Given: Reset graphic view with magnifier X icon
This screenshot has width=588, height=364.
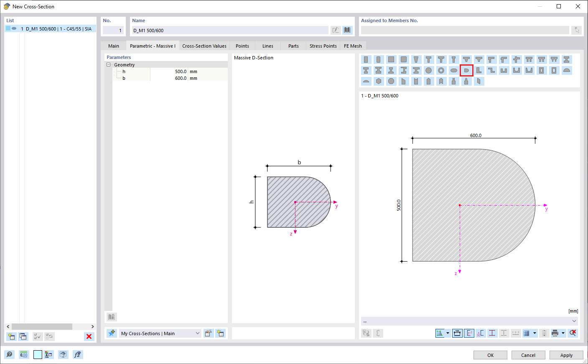Looking at the screenshot, I should pos(573,333).
